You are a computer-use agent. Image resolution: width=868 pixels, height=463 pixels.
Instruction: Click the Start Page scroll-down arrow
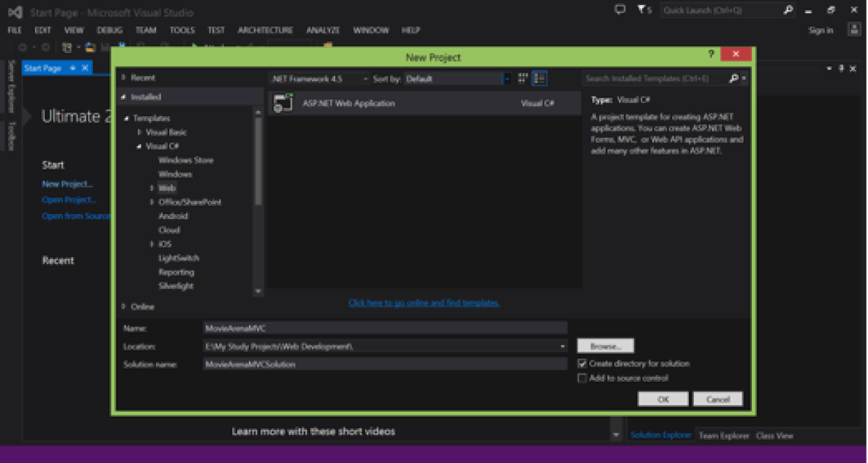point(616,435)
